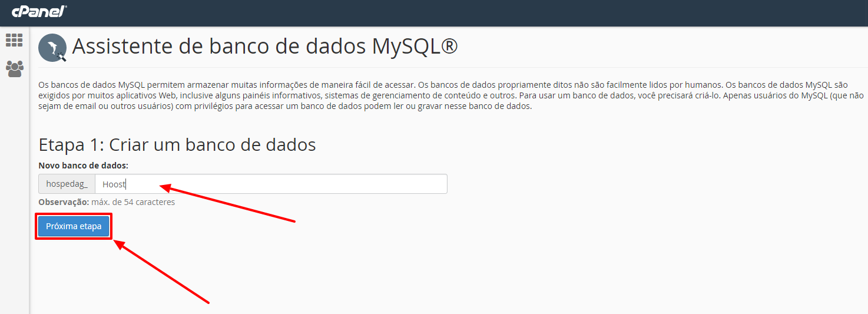Click the MySQL dolphin wizard icon
This screenshot has height=314, width=868.
53,48
